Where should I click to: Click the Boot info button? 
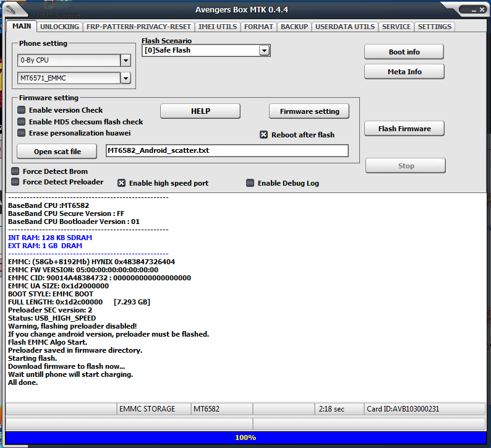[404, 52]
